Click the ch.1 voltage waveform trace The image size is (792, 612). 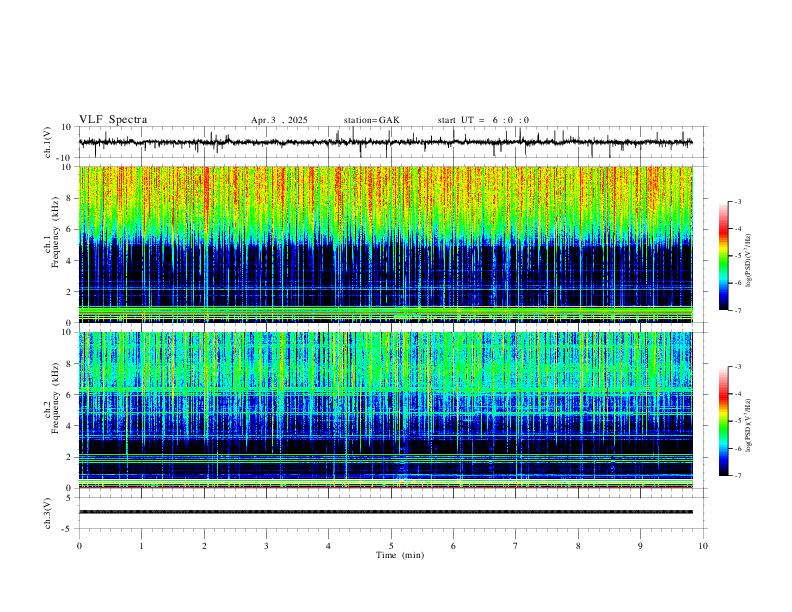(x=385, y=142)
